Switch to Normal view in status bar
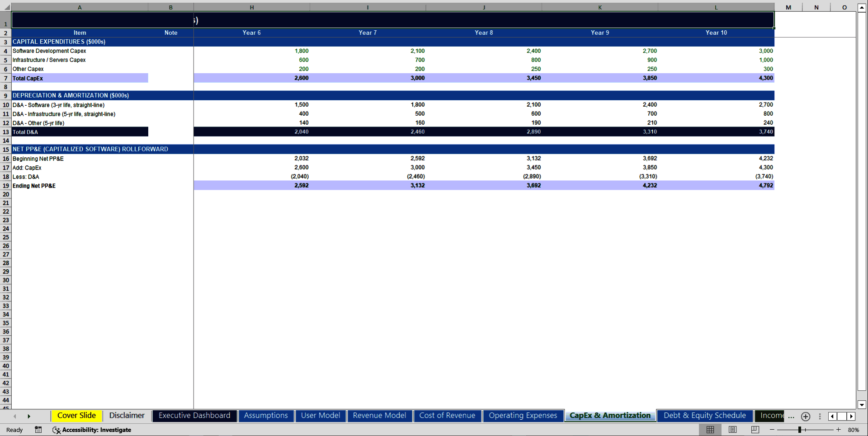Viewport: 868px width, 436px height. click(710, 430)
